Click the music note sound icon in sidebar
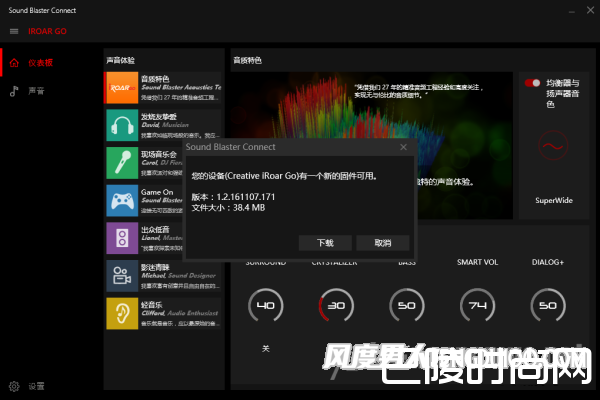The width and height of the screenshot is (600, 400). click(14, 91)
